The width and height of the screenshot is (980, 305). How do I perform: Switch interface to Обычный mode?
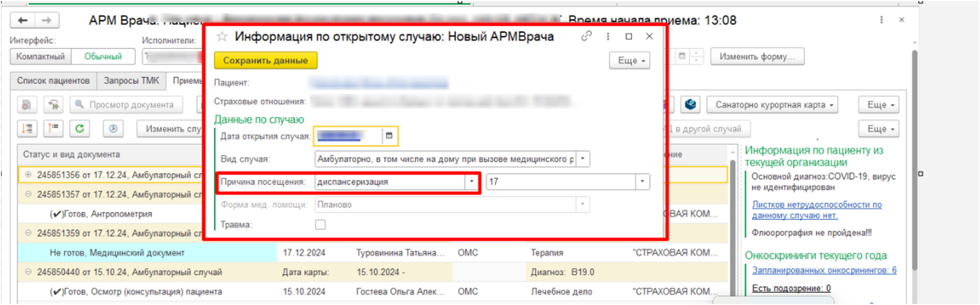click(103, 56)
